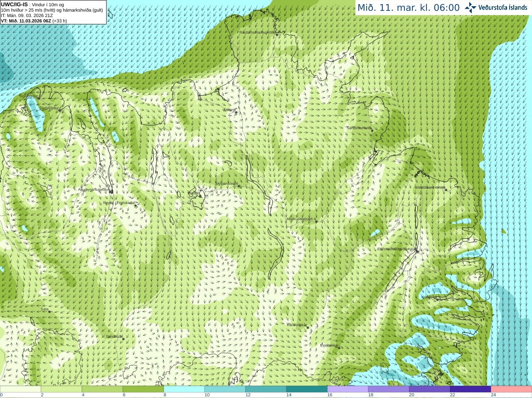Pick the 20–22 m/s violet legend swatch

pos(430,389)
